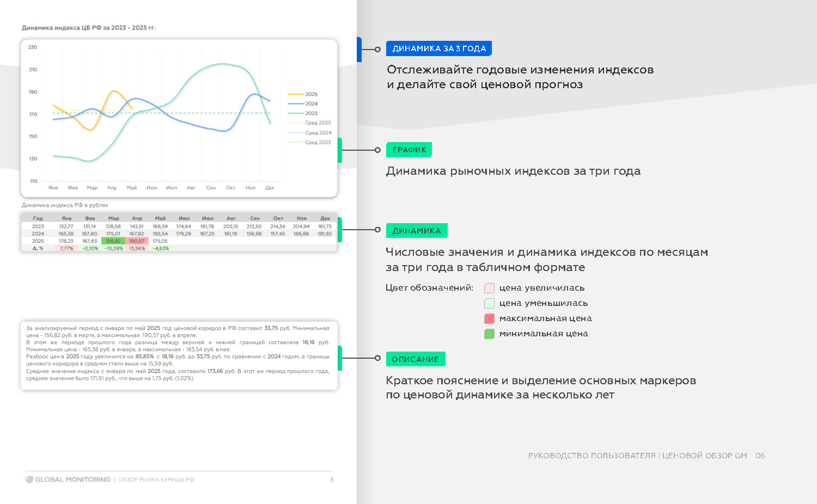
Task: Click the ДИНАМИКА ЗА 3 ГОДА button
Action: pyautogui.click(x=439, y=48)
